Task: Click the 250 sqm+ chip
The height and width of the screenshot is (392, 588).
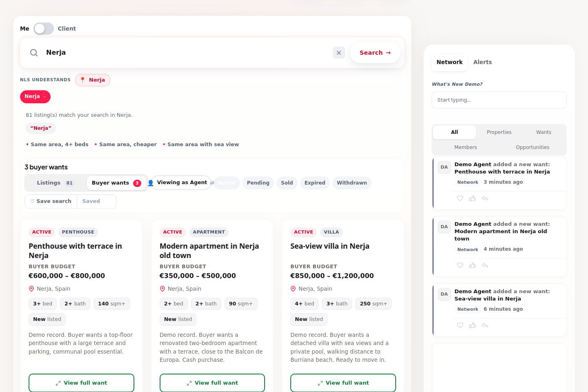Action: click(x=374, y=304)
